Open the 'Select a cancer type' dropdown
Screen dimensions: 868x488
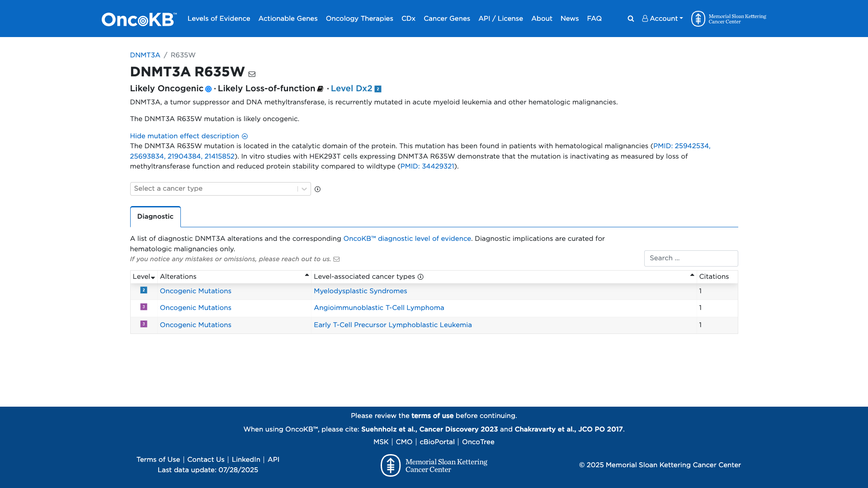click(x=220, y=189)
